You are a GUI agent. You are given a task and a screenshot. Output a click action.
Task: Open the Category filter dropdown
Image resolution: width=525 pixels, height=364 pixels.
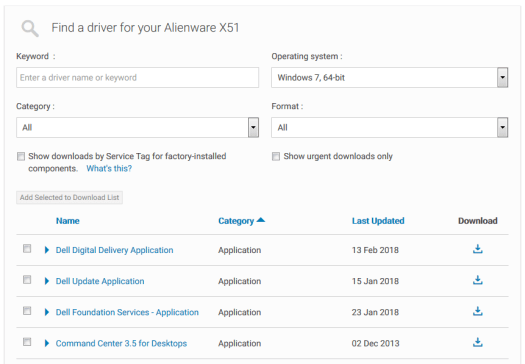(x=137, y=127)
